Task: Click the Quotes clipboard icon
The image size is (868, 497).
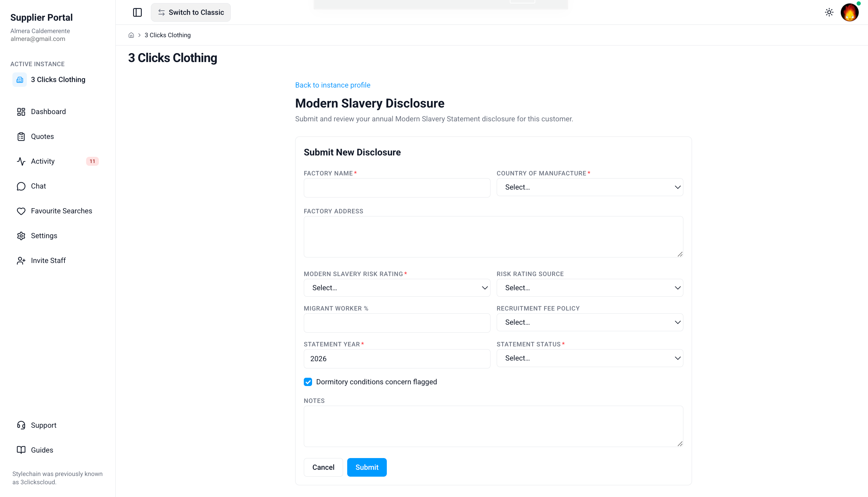Action: [x=21, y=136]
